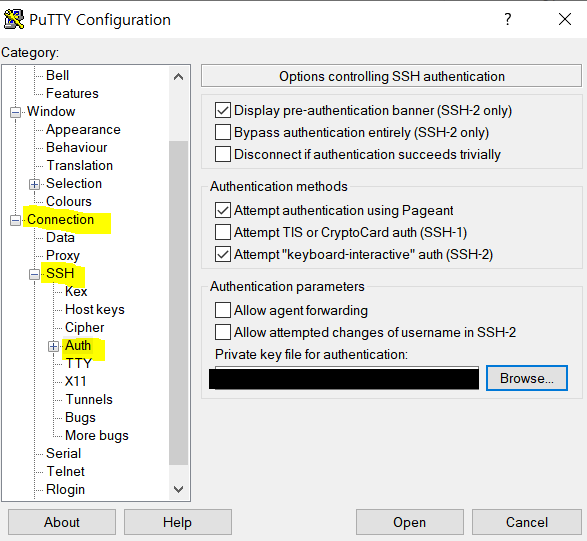Click the question mark help icon
Image resolution: width=587 pixels, height=541 pixels.
(x=508, y=19)
